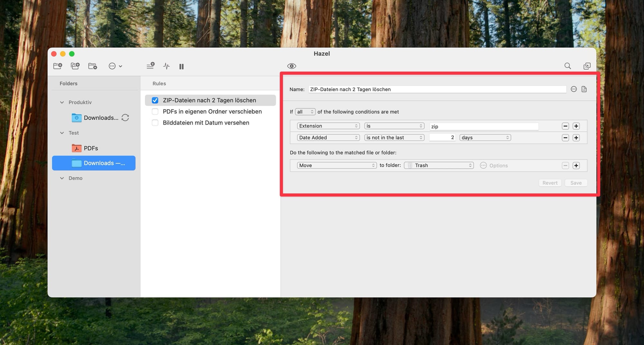Click the add folder toolbar icon
Image resolution: width=644 pixels, height=345 pixels.
(58, 66)
